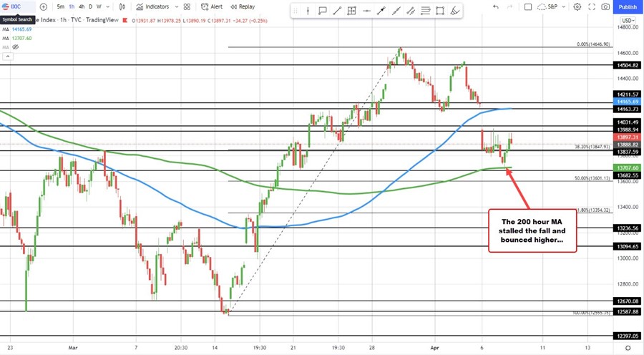644x355 pixels.
Task: Grab the drawing favorites toolbar handle
Action: (x=295, y=11)
